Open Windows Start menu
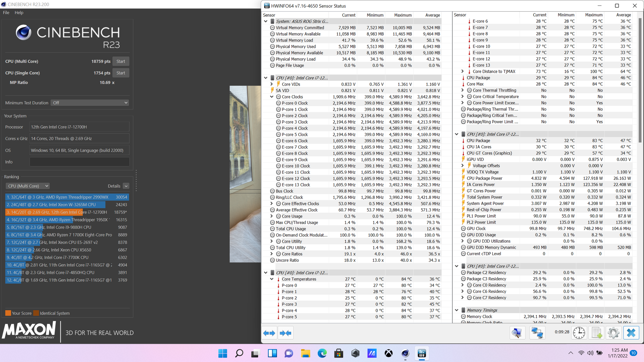The height and width of the screenshot is (362, 644). point(223,353)
